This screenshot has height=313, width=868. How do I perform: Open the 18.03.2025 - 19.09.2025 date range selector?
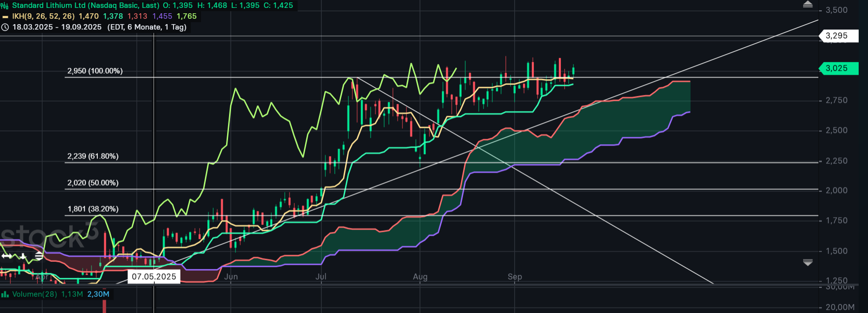click(x=57, y=27)
